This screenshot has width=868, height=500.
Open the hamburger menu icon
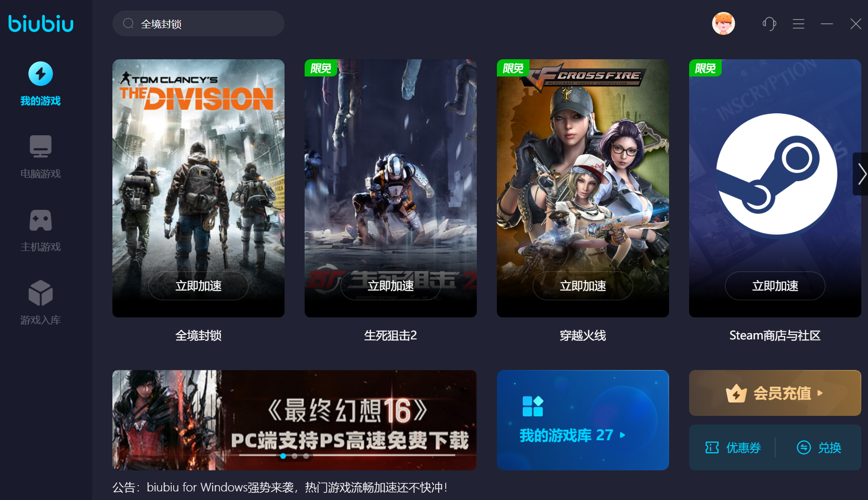click(x=798, y=24)
